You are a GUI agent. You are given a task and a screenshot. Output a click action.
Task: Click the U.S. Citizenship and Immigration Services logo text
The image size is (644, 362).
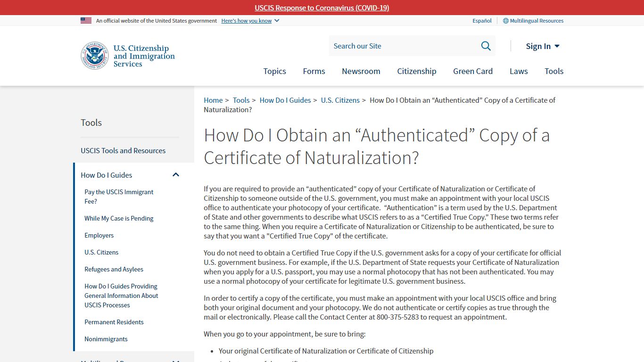tap(144, 56)
